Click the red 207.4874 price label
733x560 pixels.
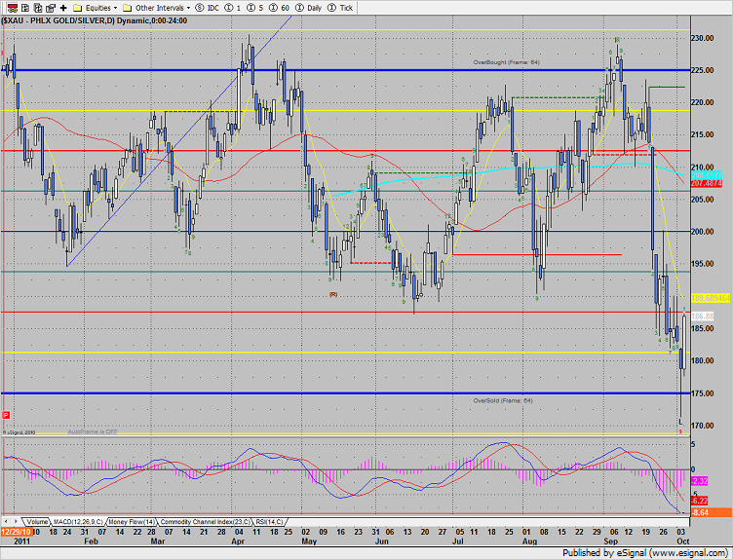(707, 183)
